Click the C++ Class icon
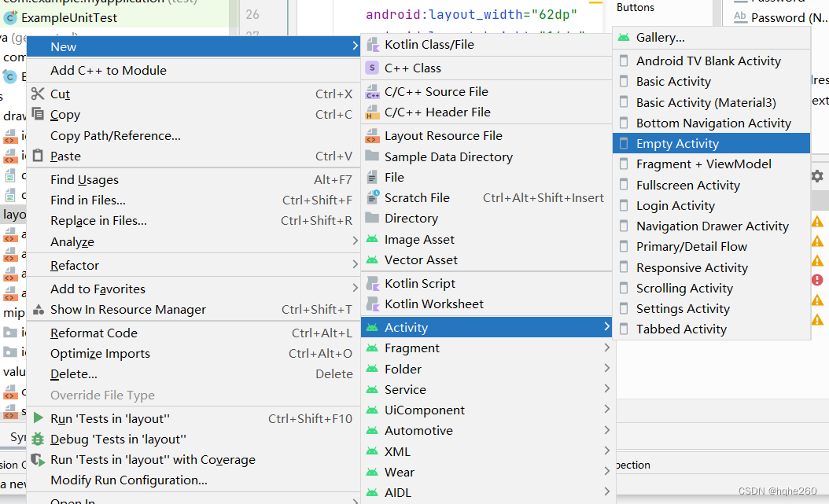 [x=372, y=68]
